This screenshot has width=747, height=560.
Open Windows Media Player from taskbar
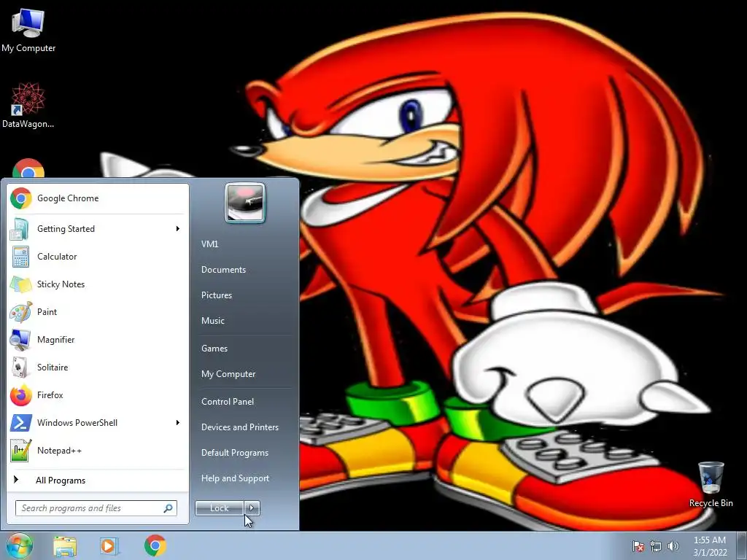(x=109, y=546)
